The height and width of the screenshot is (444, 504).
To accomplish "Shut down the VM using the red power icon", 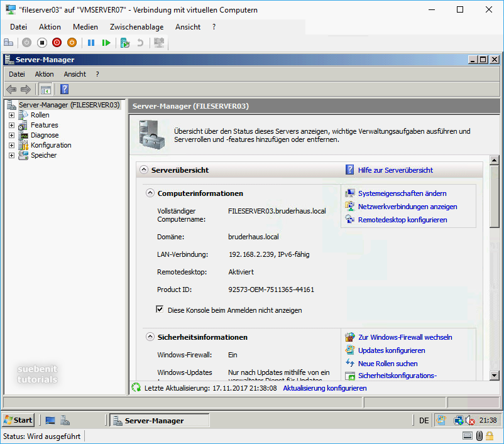I will coord(57,43).
